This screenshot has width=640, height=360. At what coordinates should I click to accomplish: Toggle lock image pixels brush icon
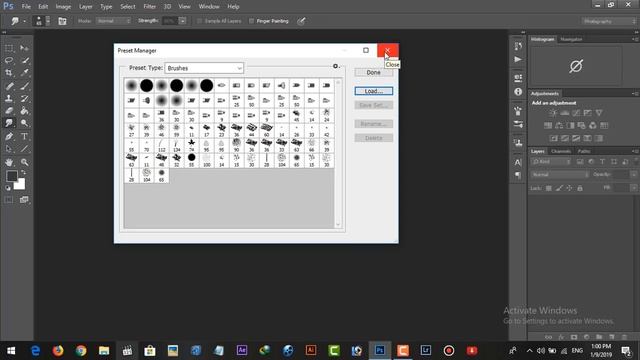click(x=559, y=188)
